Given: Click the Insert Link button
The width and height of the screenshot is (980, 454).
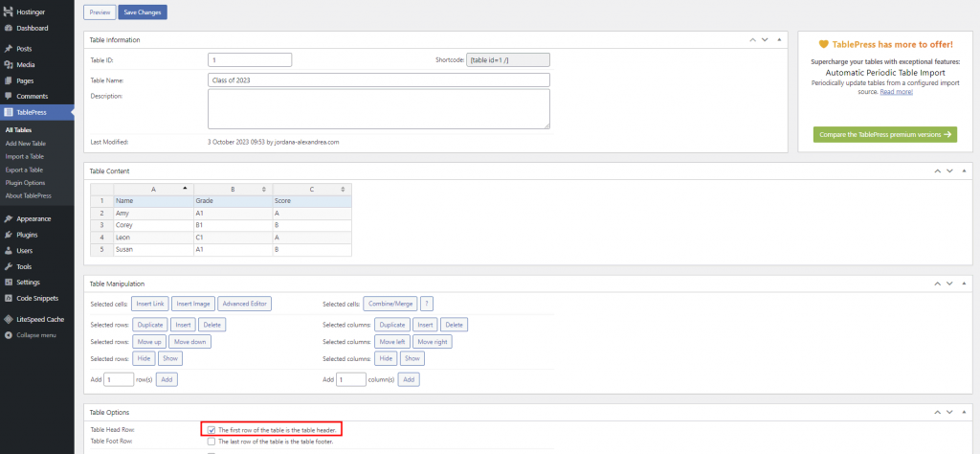Looking at the screenshot, I should tap(150, 304).
